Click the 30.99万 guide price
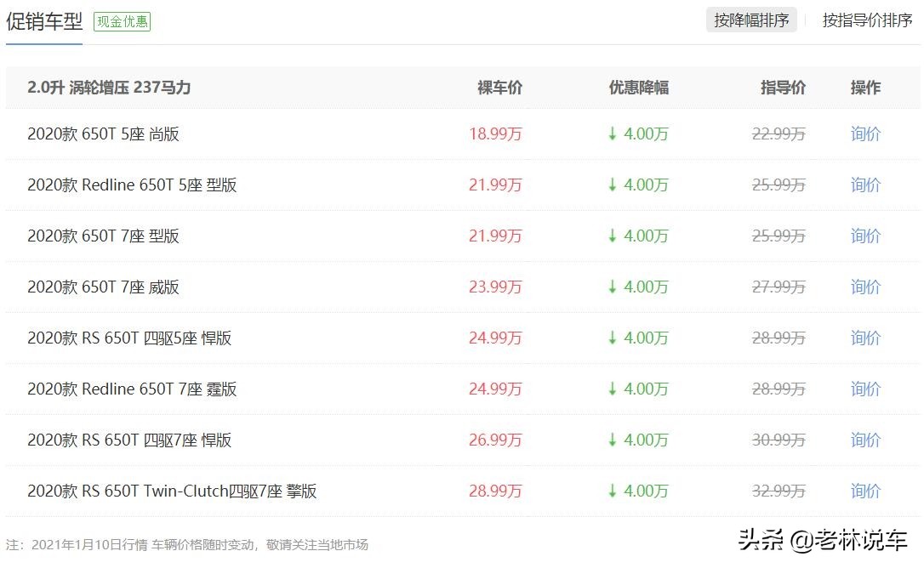The image size is (924, 568). [x=779, y=440]
